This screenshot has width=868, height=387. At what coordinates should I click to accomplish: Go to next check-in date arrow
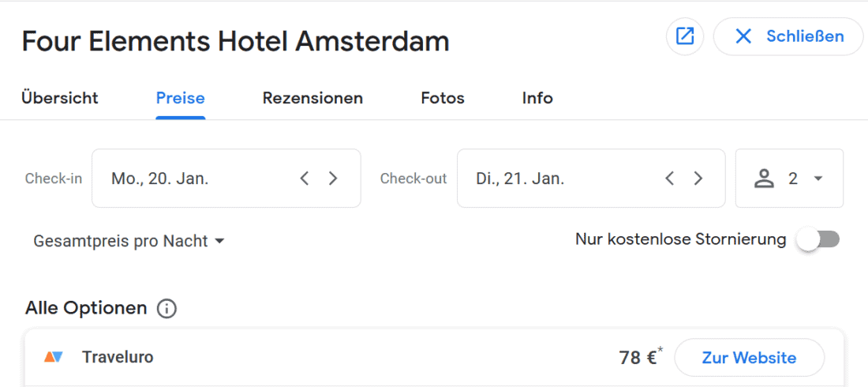pos(333,178)
